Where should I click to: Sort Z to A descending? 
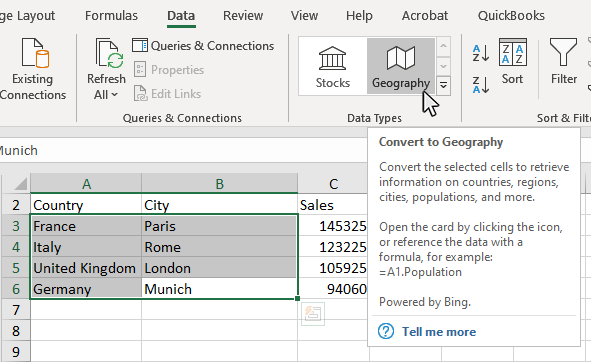(x=481, y=84)
